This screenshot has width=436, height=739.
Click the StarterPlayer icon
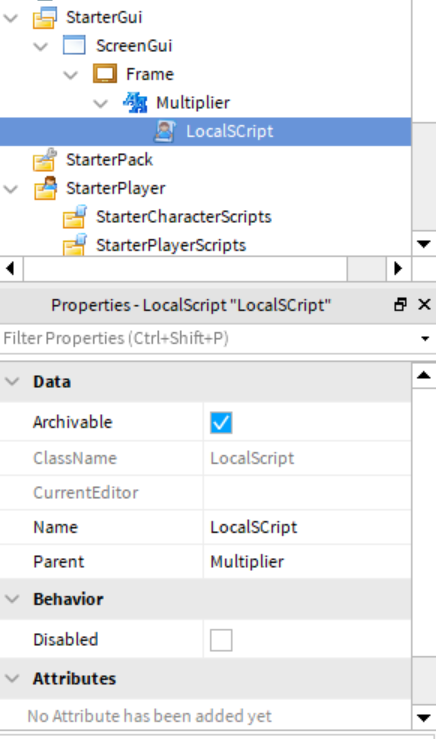tap(45, 188)
